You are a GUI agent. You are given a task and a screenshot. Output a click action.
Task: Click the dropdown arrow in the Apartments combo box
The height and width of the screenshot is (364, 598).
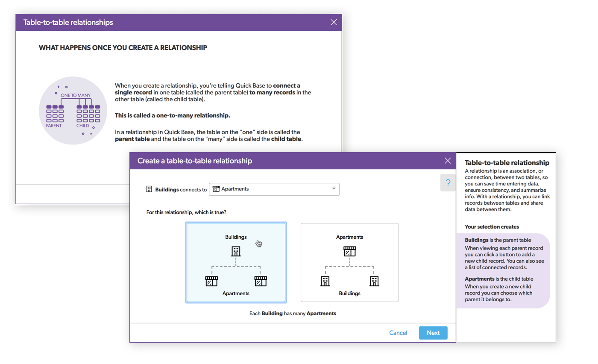334,189
